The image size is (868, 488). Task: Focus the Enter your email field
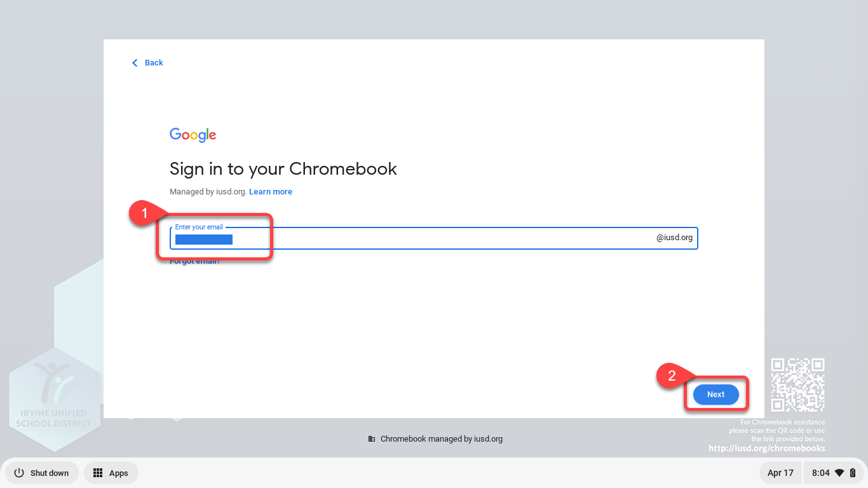coord(433,238)
